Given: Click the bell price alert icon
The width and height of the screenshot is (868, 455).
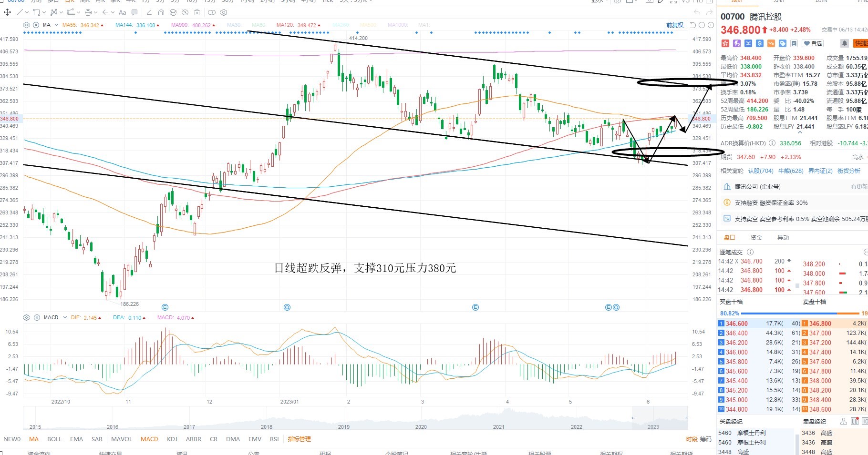Looking at the screenshot, I should 844,43.
